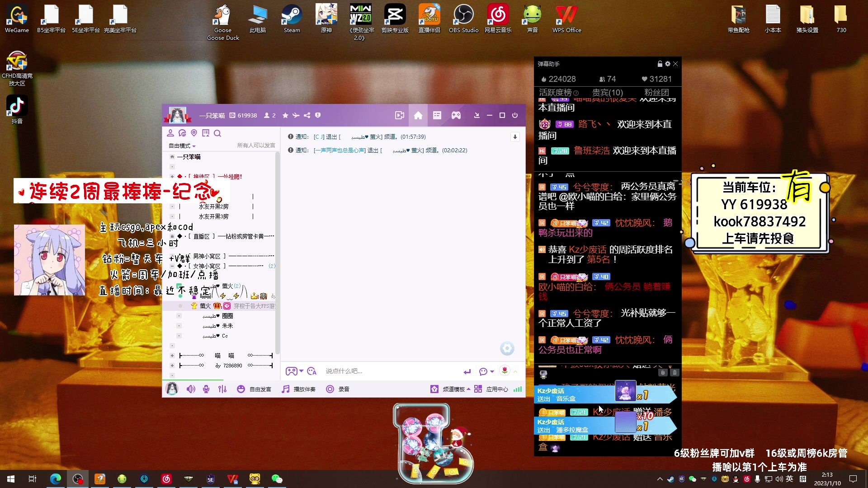Drag the viewer count stats slider area
Viewport: 868px width, 488px height.
point(608,78)
